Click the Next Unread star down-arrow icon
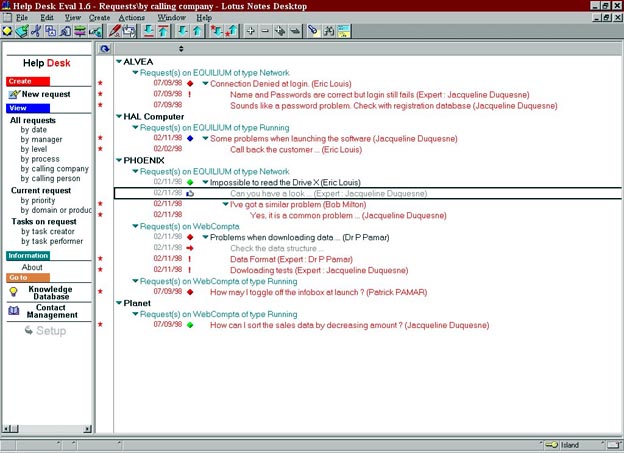This screenshot has height=453, width=624. [216, 31]
